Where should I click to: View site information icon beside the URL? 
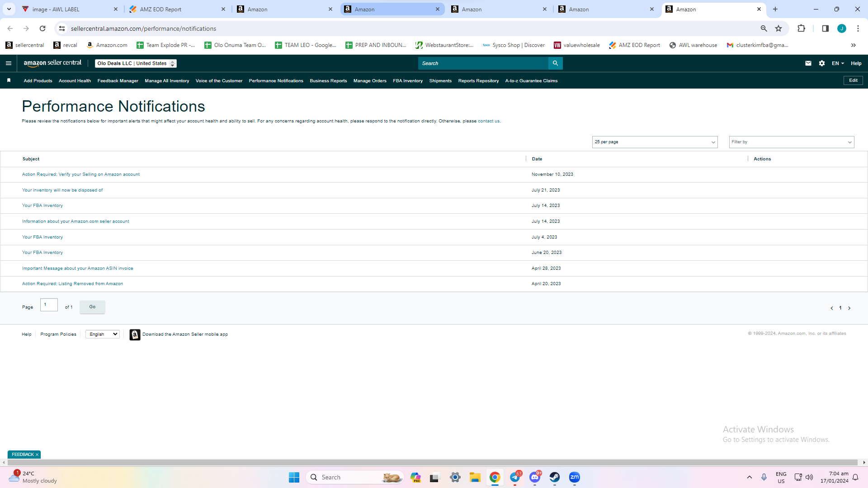point(62,28)
